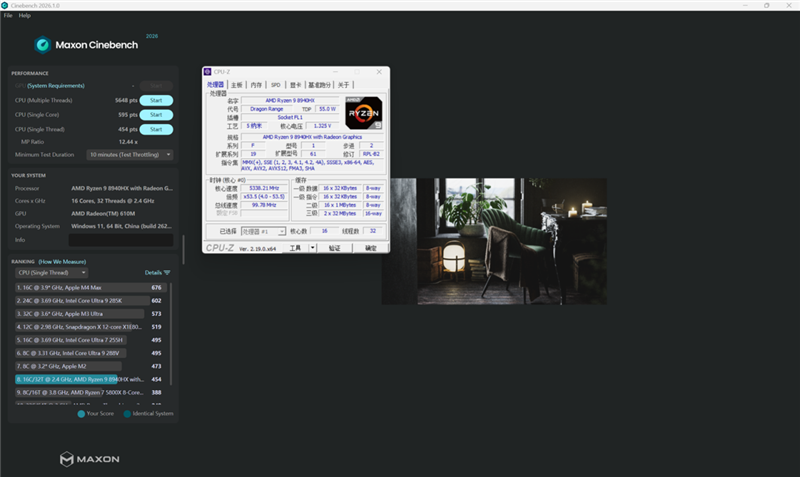Screen dimensions: 800x477
Task: Open the GPU System Requirements link
Action: (x=56, y=86)
